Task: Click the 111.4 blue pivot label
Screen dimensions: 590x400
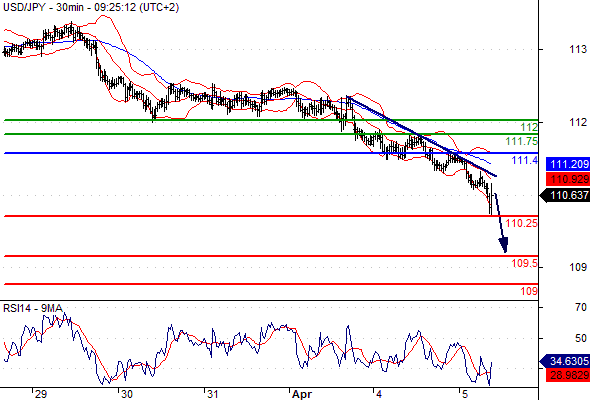Action: pyautogui.click(x=525, y=160)
